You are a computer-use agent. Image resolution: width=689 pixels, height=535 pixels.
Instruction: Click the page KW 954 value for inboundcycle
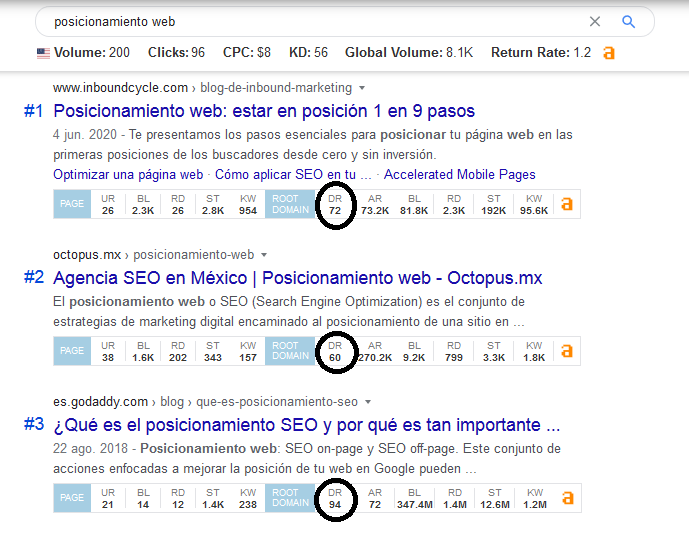[x=248, y=210]
